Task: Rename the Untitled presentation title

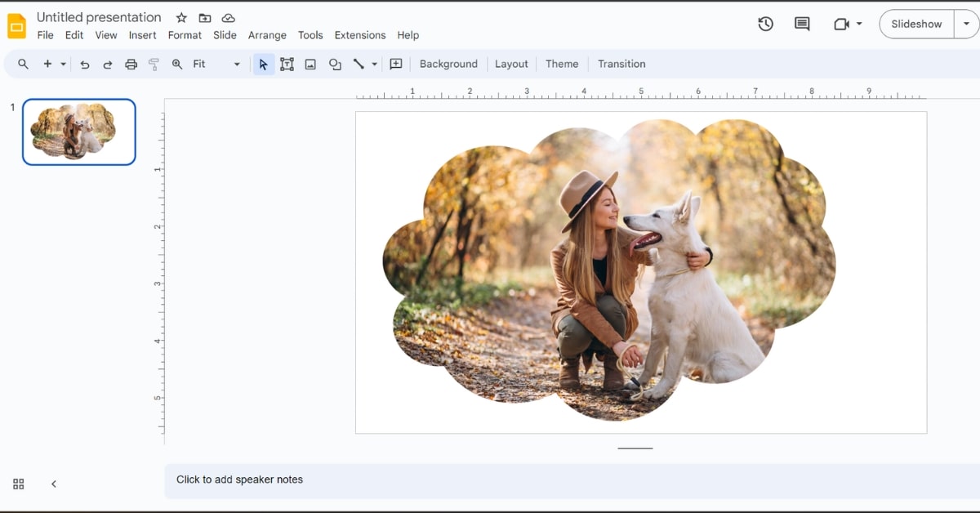Action: pyautogui.click(x=99, y=17)
